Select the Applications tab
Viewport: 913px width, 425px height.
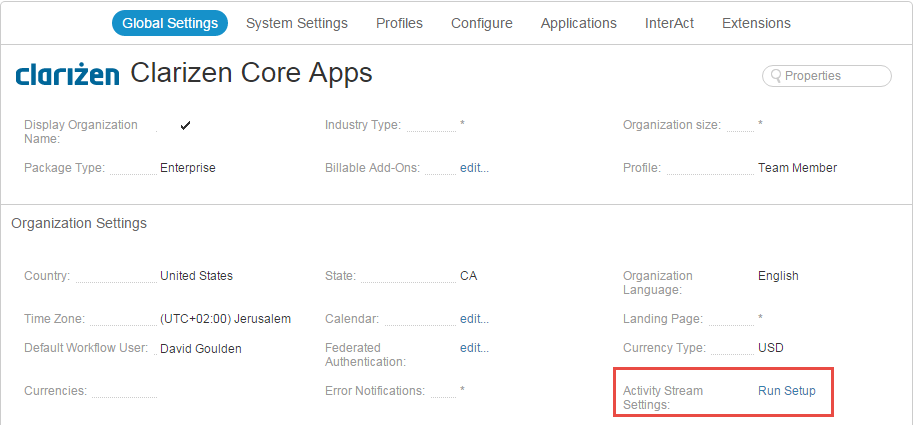tap(579, 23)
